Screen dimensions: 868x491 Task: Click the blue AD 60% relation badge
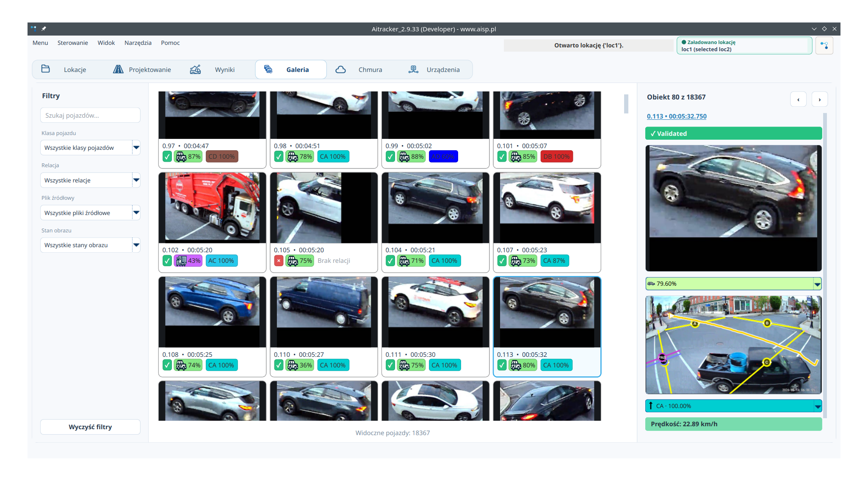[x=443, y=157]
